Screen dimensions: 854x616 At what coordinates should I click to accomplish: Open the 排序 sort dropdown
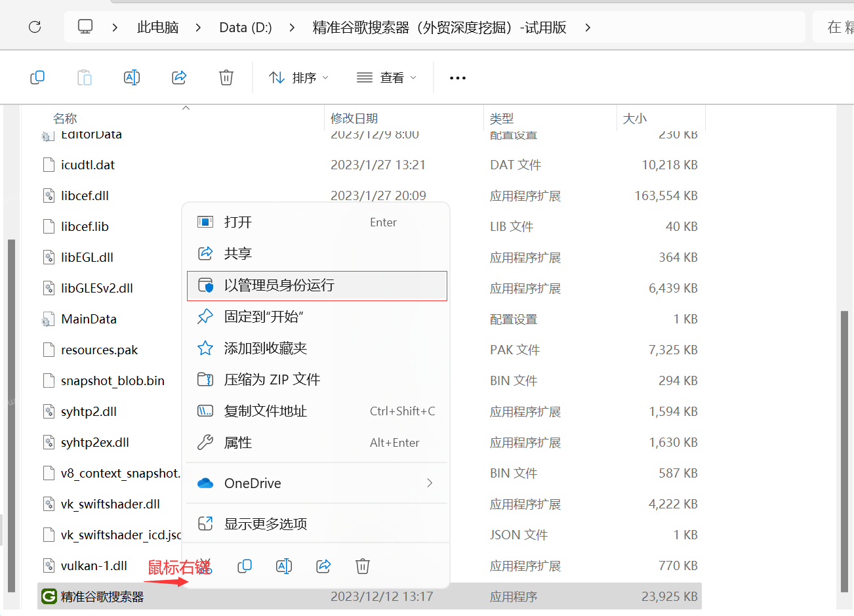coord(298,77)
